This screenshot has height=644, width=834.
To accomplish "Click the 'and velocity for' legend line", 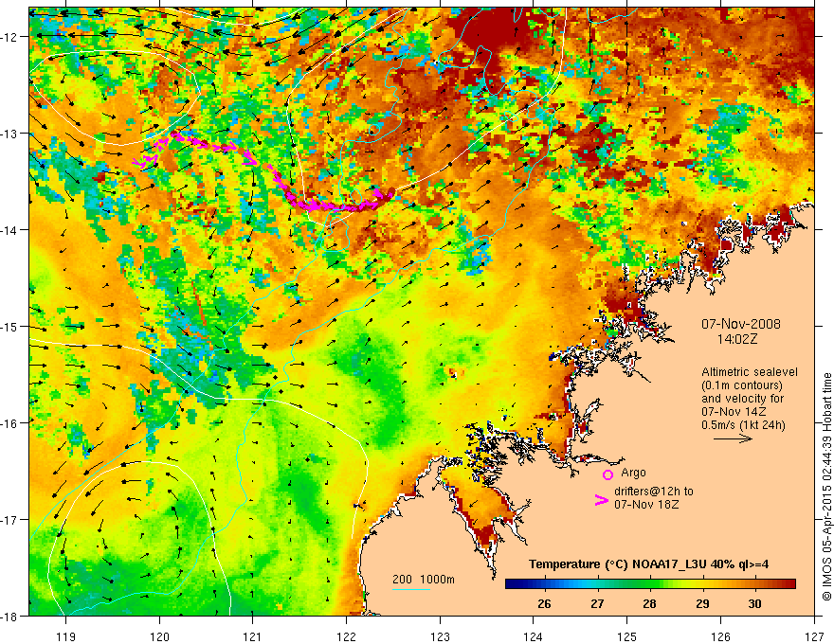I will [x=742, y=399].
